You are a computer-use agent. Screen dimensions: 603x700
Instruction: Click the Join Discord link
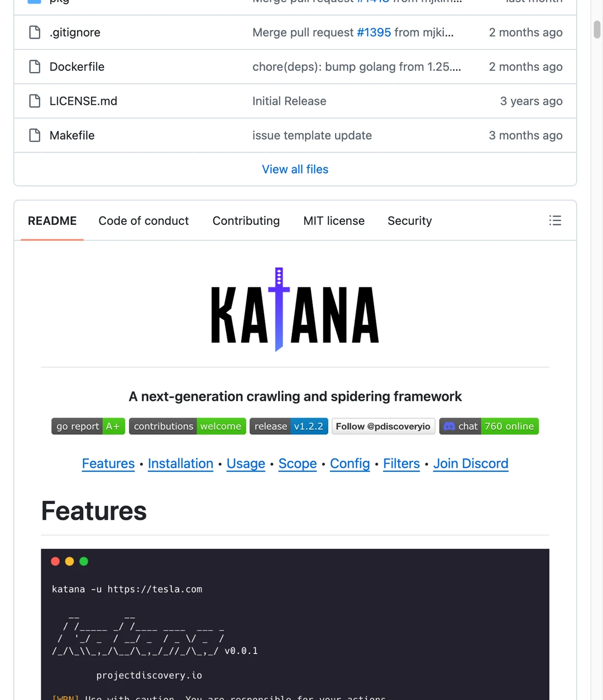point(471,464)
